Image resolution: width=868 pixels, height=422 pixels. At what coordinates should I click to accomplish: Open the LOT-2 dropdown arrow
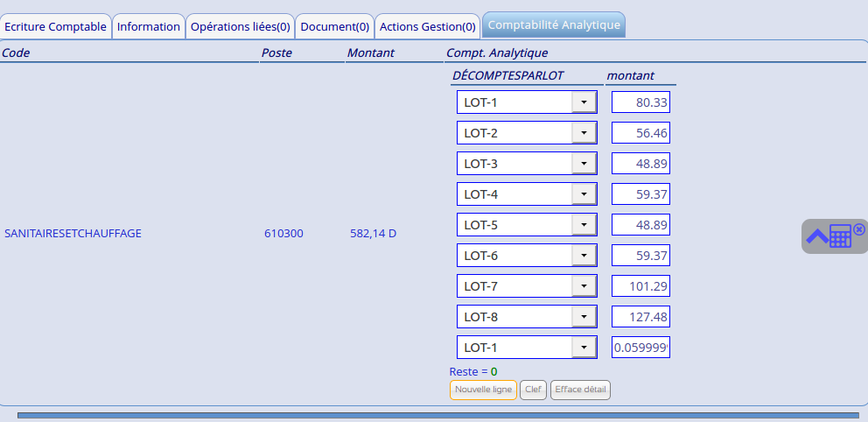583,133
